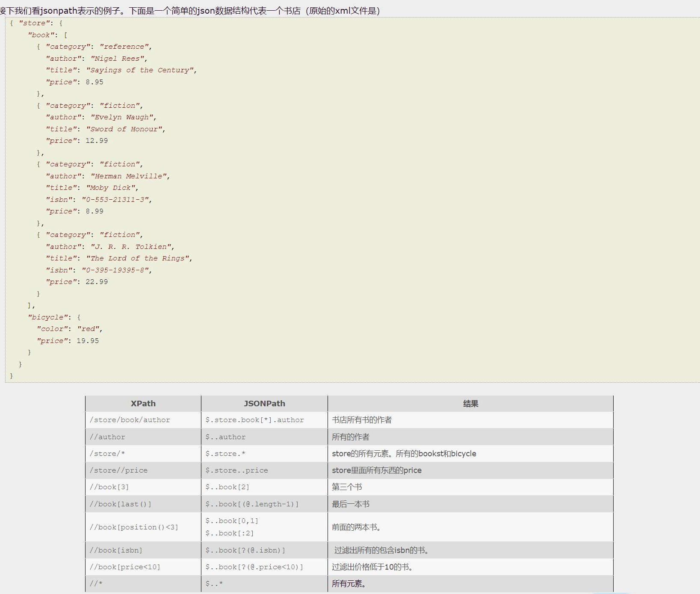Select the //book[price<10] XPath cell
Viewport: 700px width, 594px height.
point(143,567)
